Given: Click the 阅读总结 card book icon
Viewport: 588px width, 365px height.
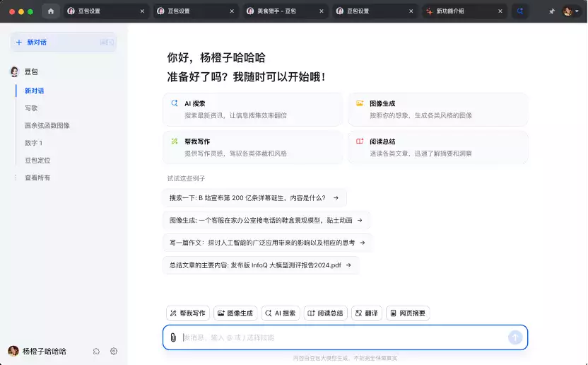Looking at the screenshot, I should pos(360,141).
